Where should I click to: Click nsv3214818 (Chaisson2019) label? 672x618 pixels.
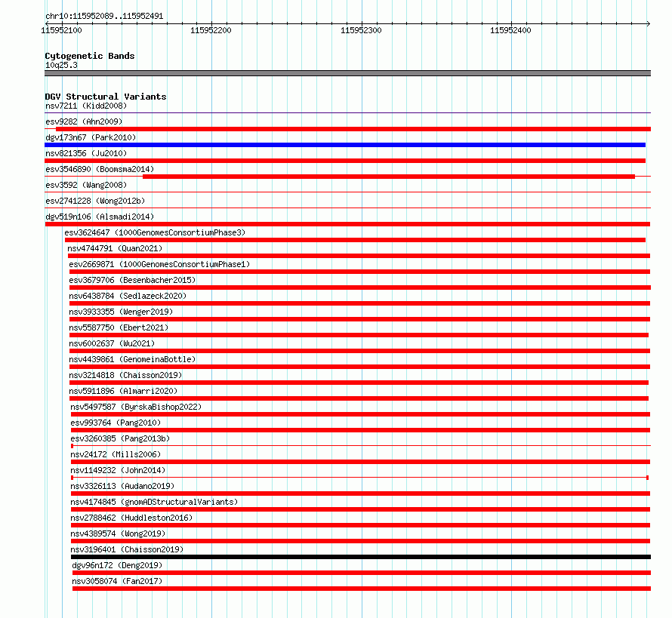click(125, 375)
